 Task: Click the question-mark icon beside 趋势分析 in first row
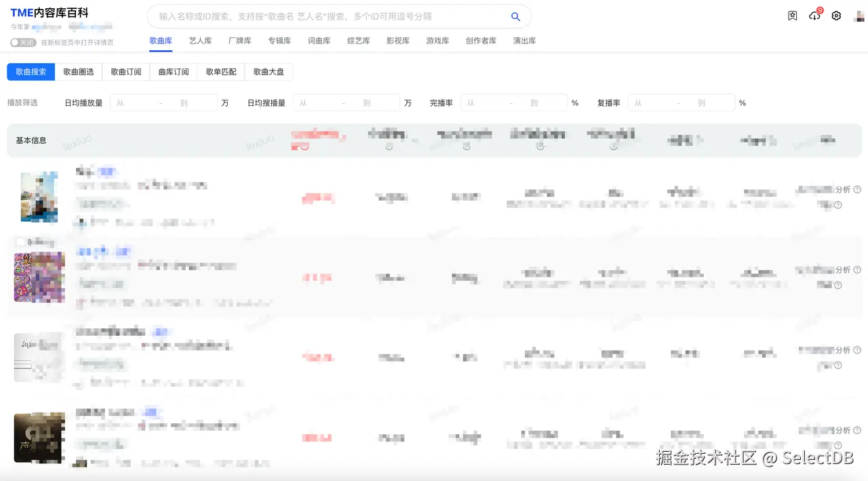pos(857,189)
